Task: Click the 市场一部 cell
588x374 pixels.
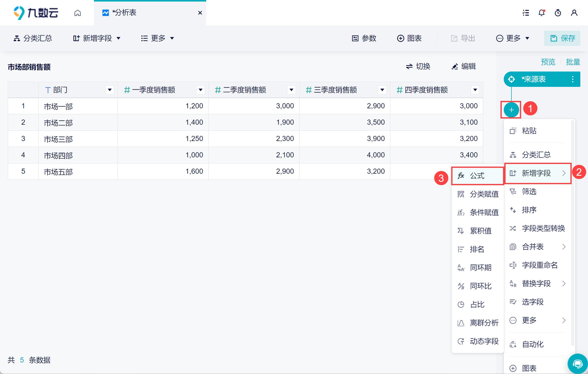Action: click(x=78, y=106)
